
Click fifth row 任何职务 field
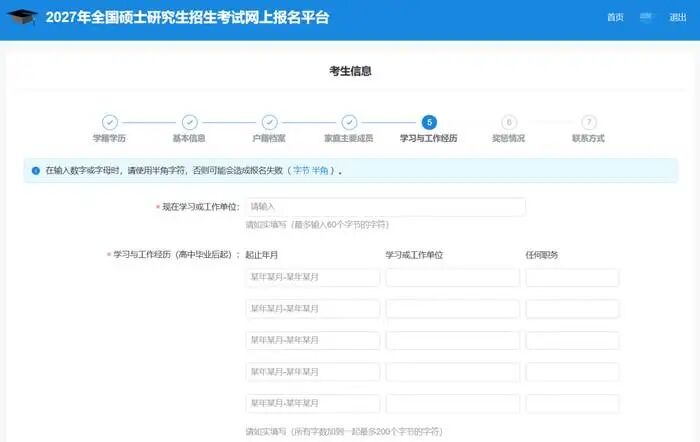coord(572,403)
